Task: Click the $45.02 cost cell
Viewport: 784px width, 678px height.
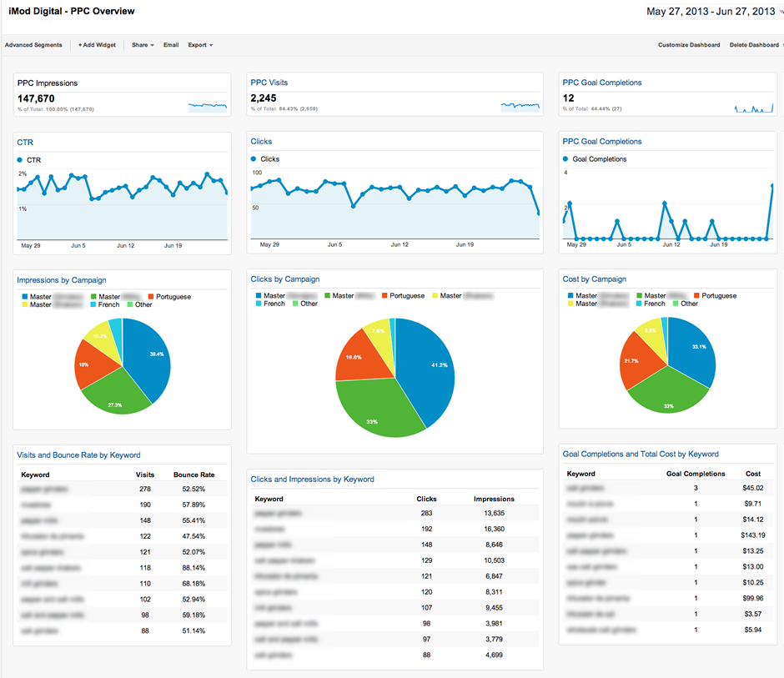Action: coord(753,488)
